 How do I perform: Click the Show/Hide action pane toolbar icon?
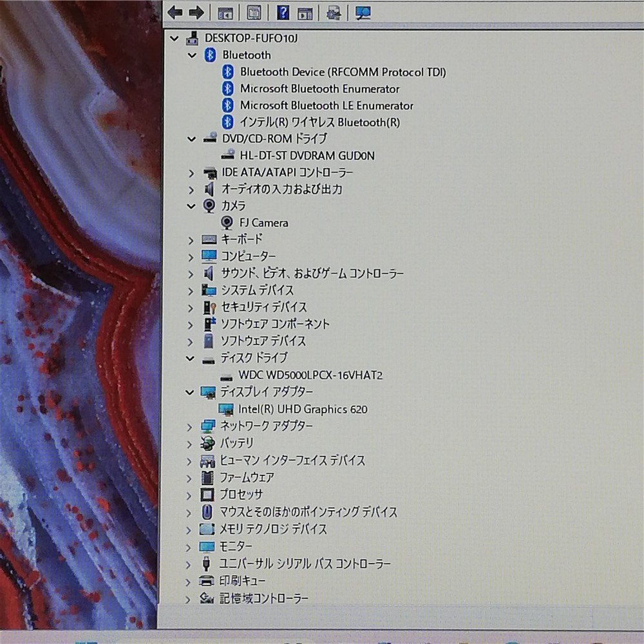pyautogui.click(x=305, y=13)
